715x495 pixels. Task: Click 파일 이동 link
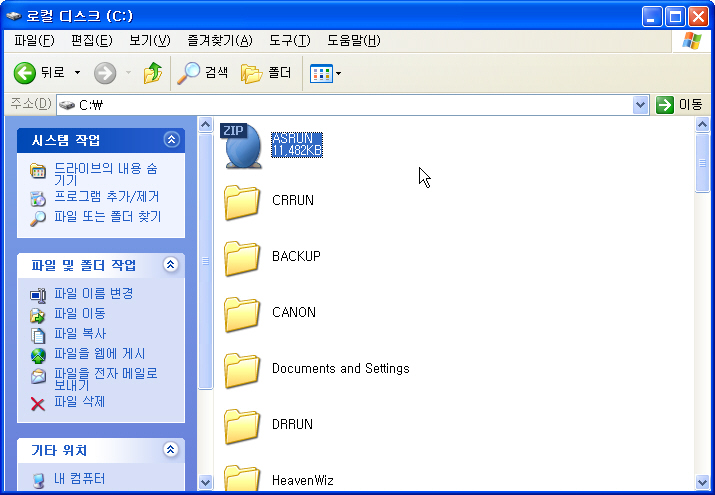pyautogui.click(x=80, y=313)
